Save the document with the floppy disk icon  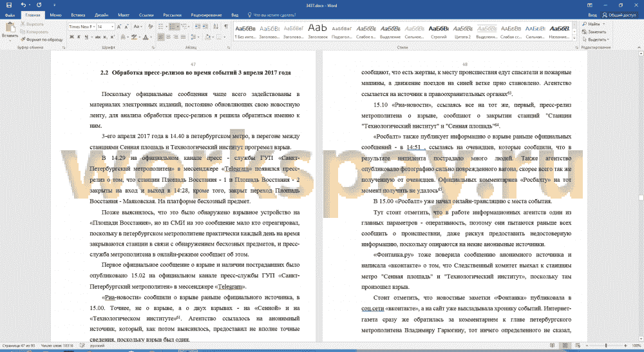point(9,5)
